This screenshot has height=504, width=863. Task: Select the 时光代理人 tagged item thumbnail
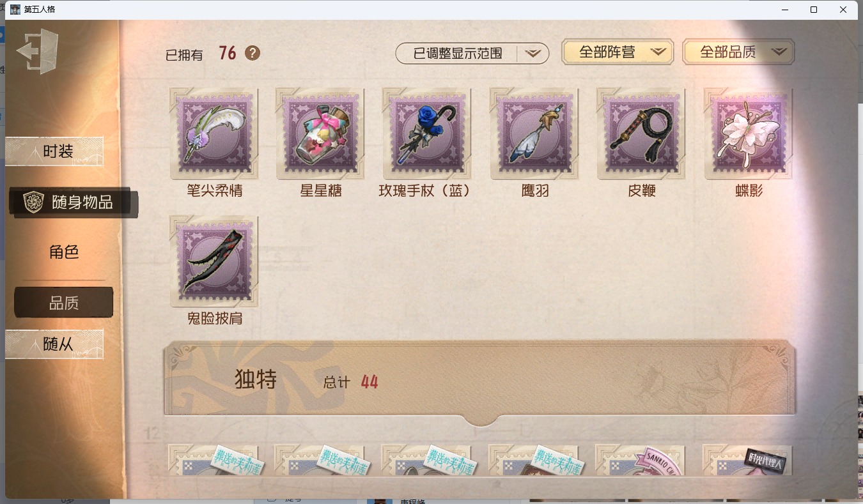point(747,460)
